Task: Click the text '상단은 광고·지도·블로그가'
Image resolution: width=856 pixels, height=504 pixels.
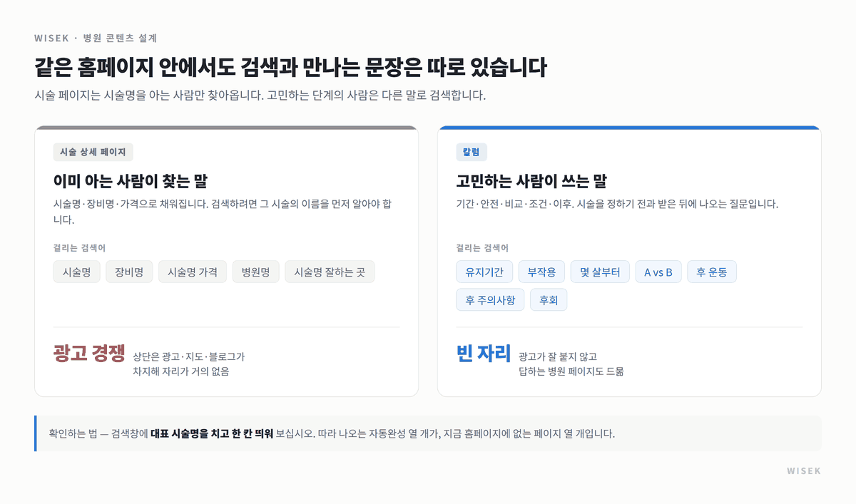Action: (x=188, y=356)
